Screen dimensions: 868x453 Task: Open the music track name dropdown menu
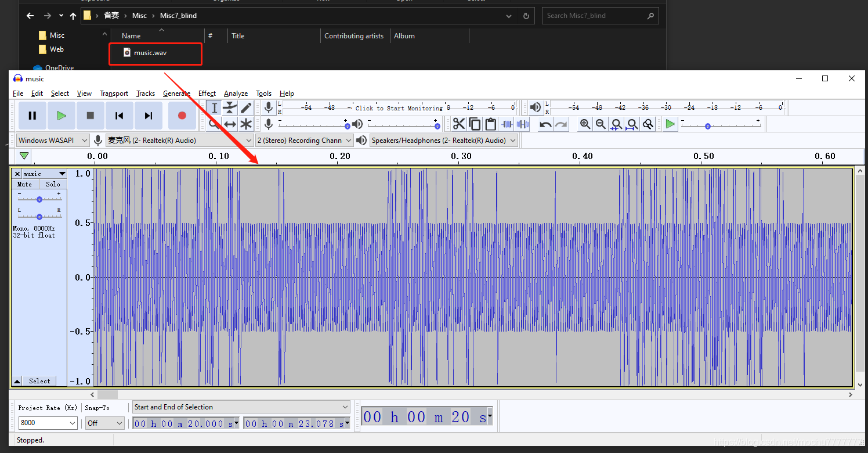[x=44, y=174]
